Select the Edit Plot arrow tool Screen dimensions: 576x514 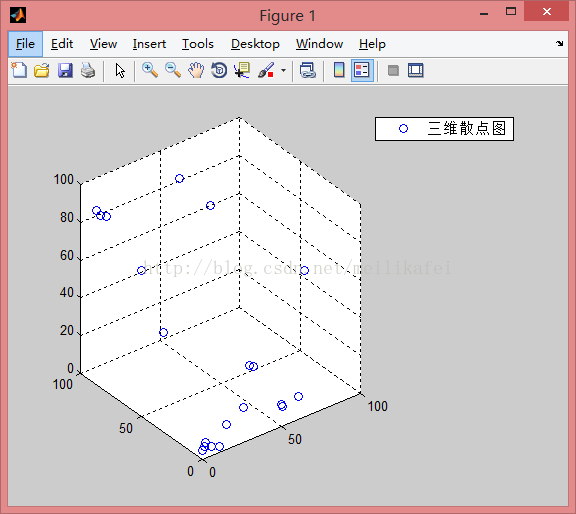pos(120,70)
